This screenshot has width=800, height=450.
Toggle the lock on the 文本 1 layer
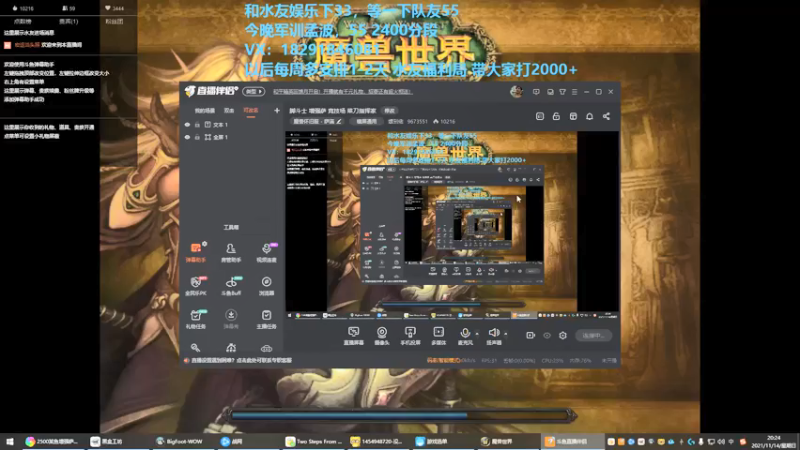[x=197, y=124]
